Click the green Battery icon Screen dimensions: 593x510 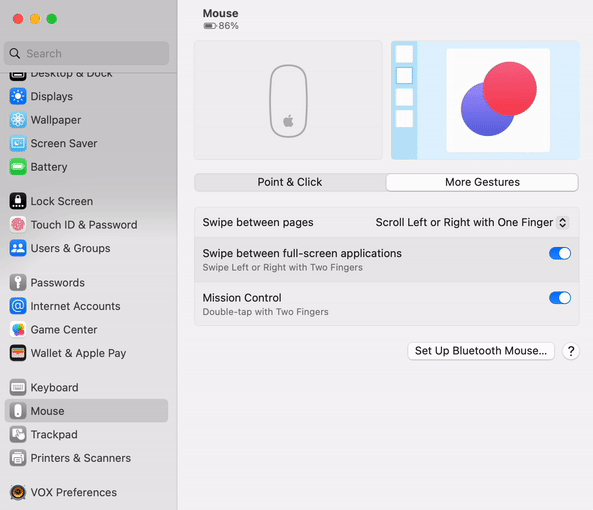18,167
